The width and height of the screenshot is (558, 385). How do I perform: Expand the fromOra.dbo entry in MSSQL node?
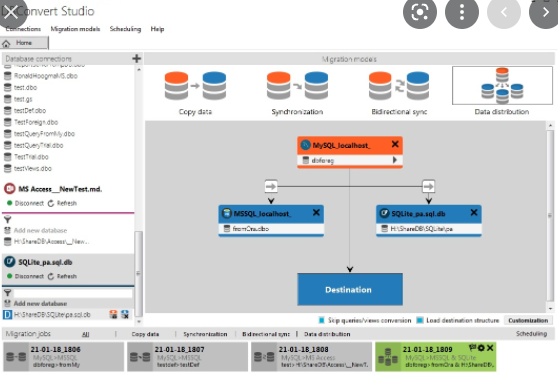tap(271, 229)
